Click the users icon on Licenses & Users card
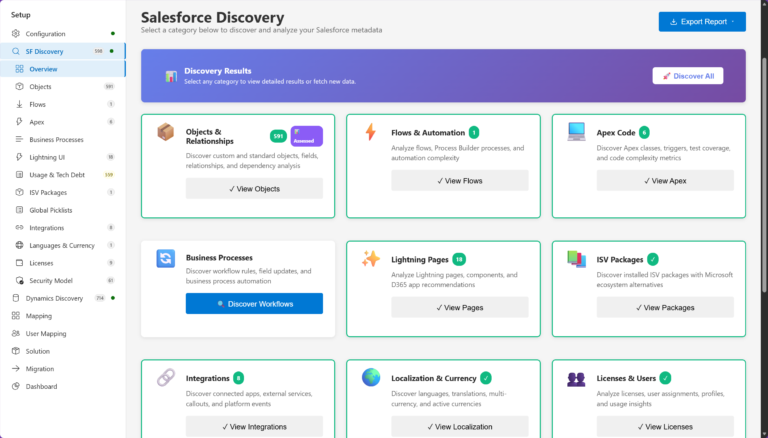 (576, 379)
